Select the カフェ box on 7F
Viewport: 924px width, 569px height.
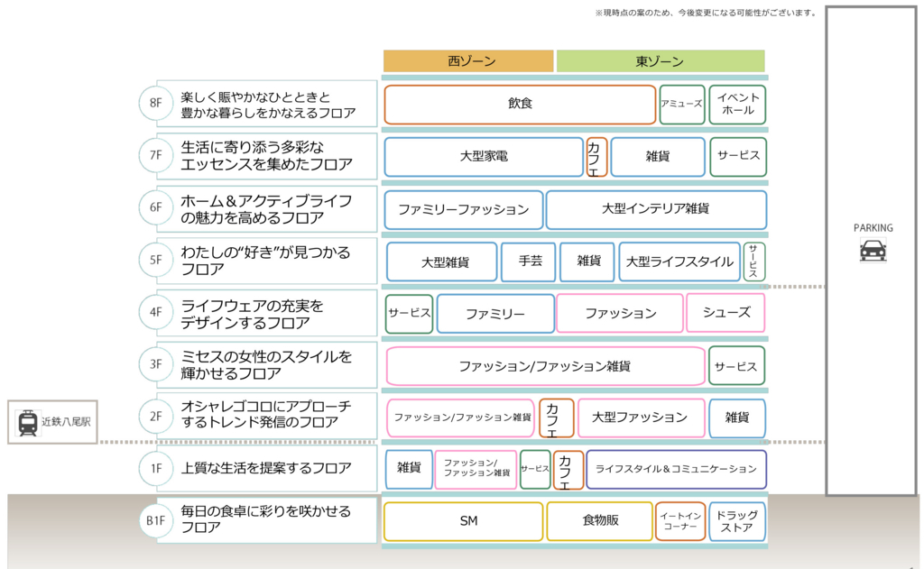click(596, 157)
